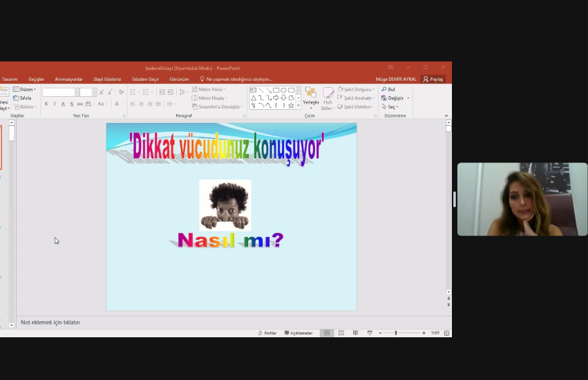Open Metni Hizala dropdown
The width and height of the screenshot is (588, 380).
click(x=209, y=98)
